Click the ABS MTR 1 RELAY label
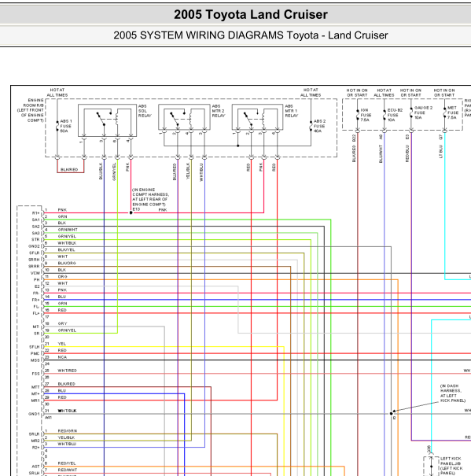Viewport: 471px width, 476px height. coord(292,111)
